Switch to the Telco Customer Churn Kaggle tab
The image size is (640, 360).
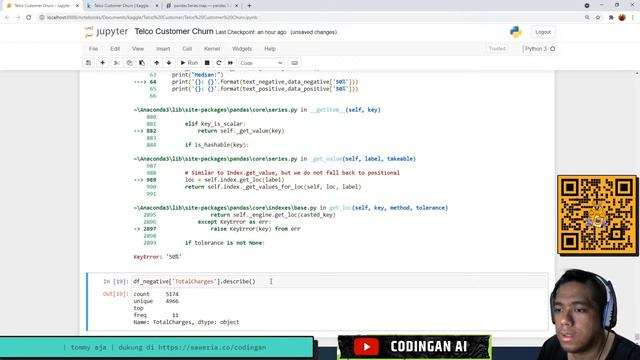click(x=121, y=6)
